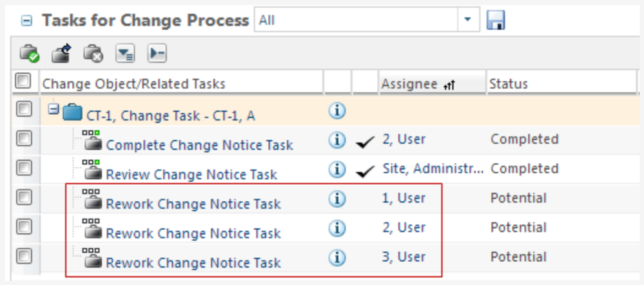Click inside the All view selection field
The height and width of the screenshot is (285, 644).
(x=356, y=20)
